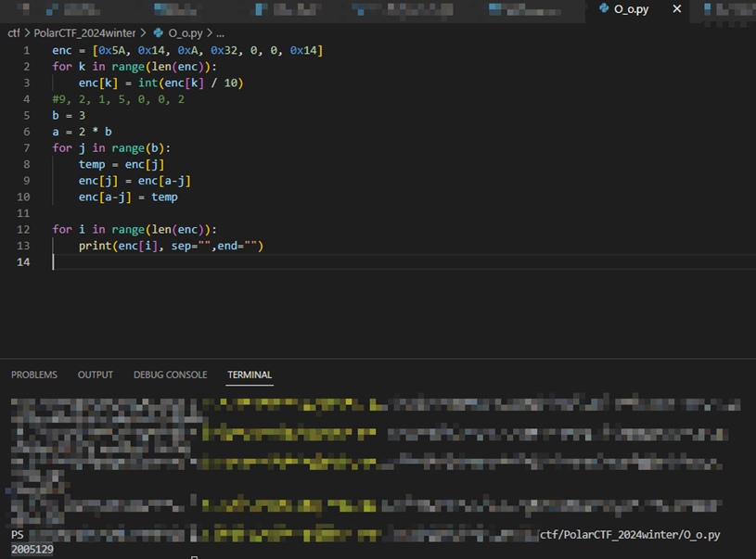This screenshot has height=559, width=756.
Task: Switch to the OUTPUT panel tab
Action: click(96, 375)
